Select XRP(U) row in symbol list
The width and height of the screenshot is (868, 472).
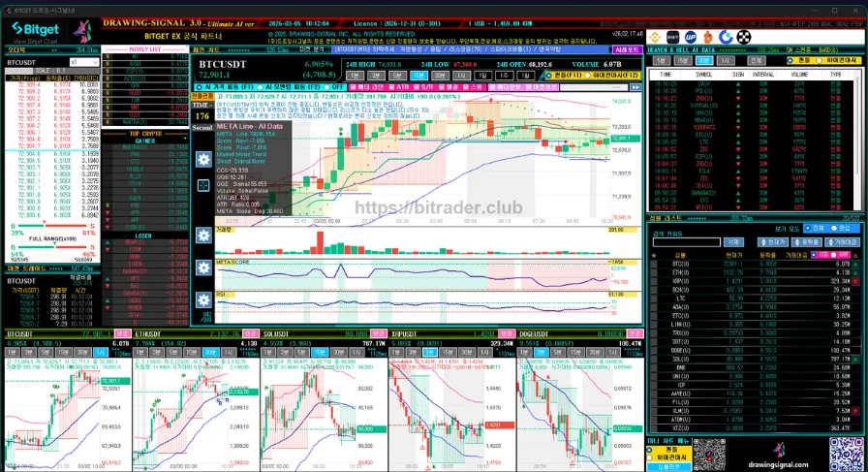(756, 281)
